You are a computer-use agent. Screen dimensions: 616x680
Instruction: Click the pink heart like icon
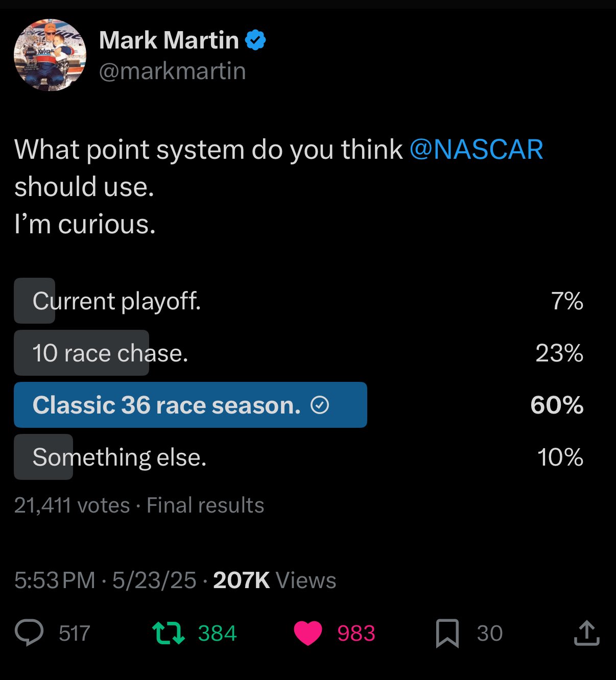coord(308,633)
